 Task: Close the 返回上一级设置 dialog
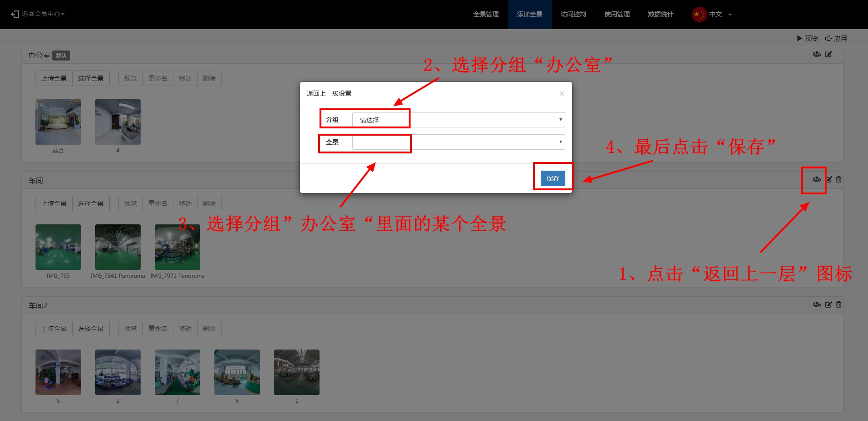[561, 93]
